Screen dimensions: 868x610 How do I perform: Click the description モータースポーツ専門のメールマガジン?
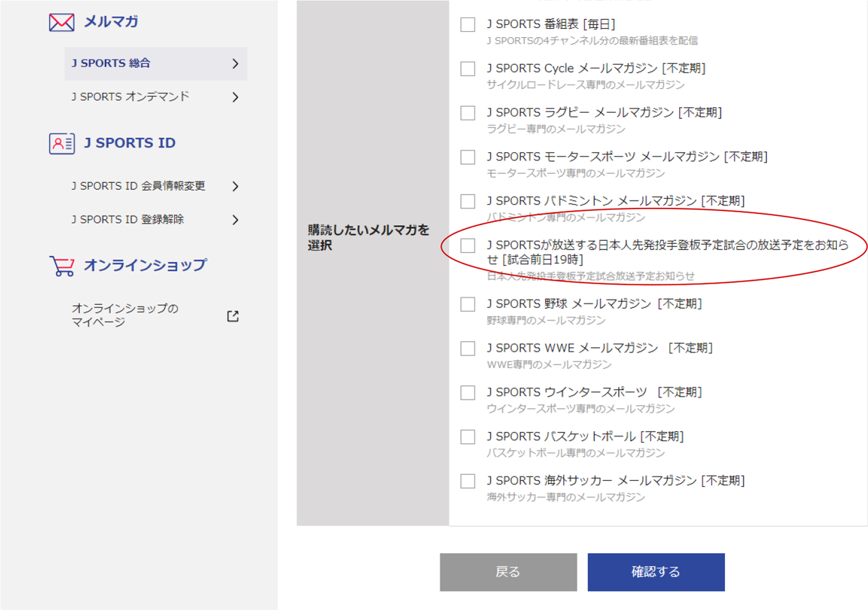click(x=575, y=173)
